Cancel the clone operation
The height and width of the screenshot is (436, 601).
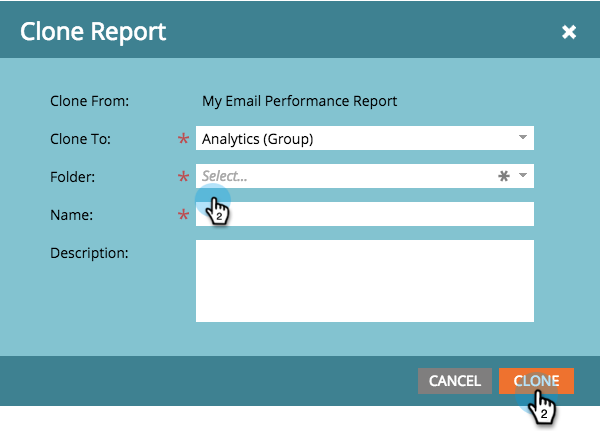tap(455, 381)
